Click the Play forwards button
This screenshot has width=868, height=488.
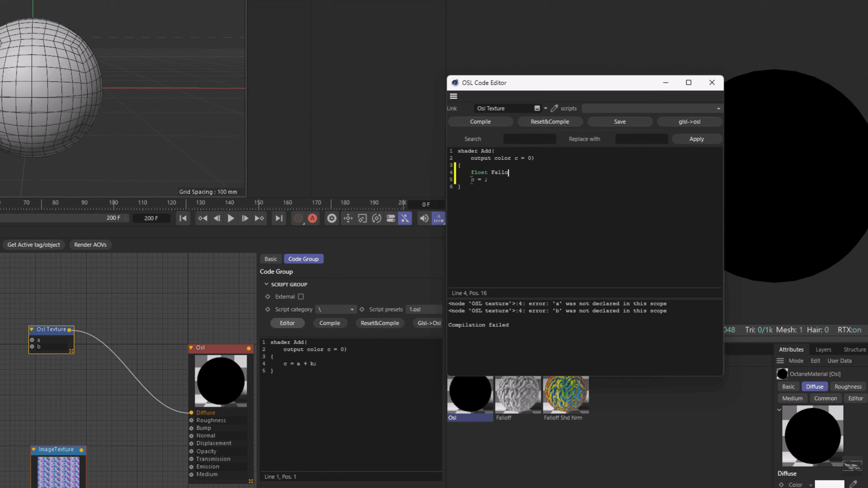pyautogui.click(x=231, y=218)
